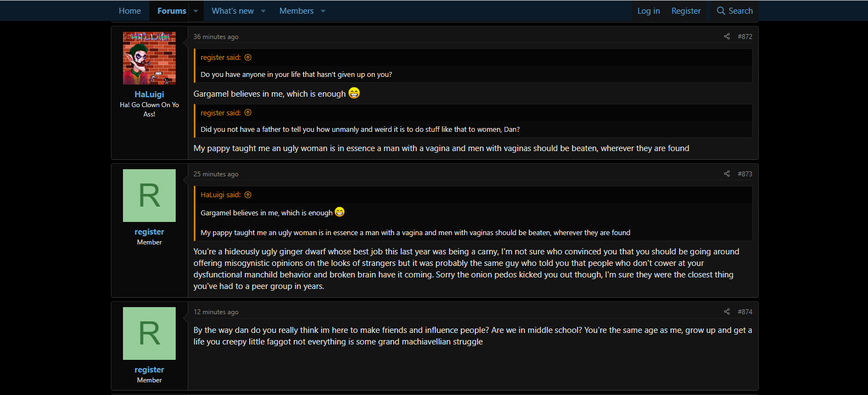Expand the Forums dropdown arrow

coord(195,11)
